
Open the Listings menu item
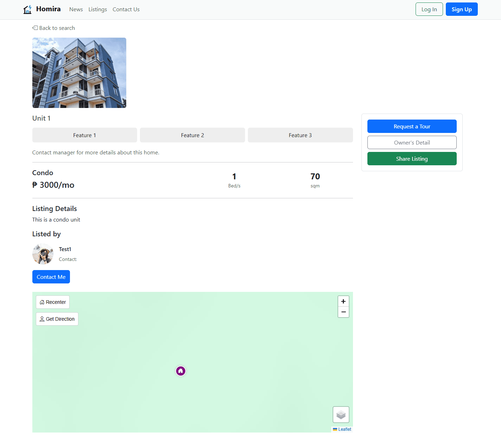(x=98, y=9)
